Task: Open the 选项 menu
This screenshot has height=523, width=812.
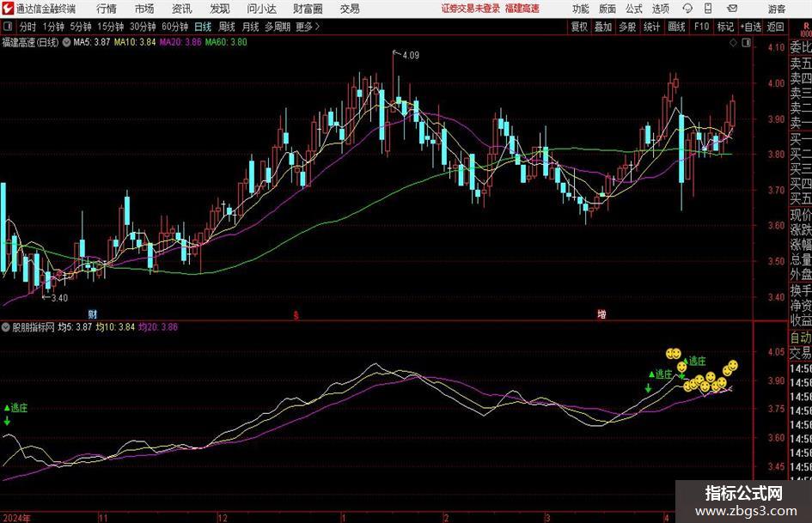Action: [660, 9]
